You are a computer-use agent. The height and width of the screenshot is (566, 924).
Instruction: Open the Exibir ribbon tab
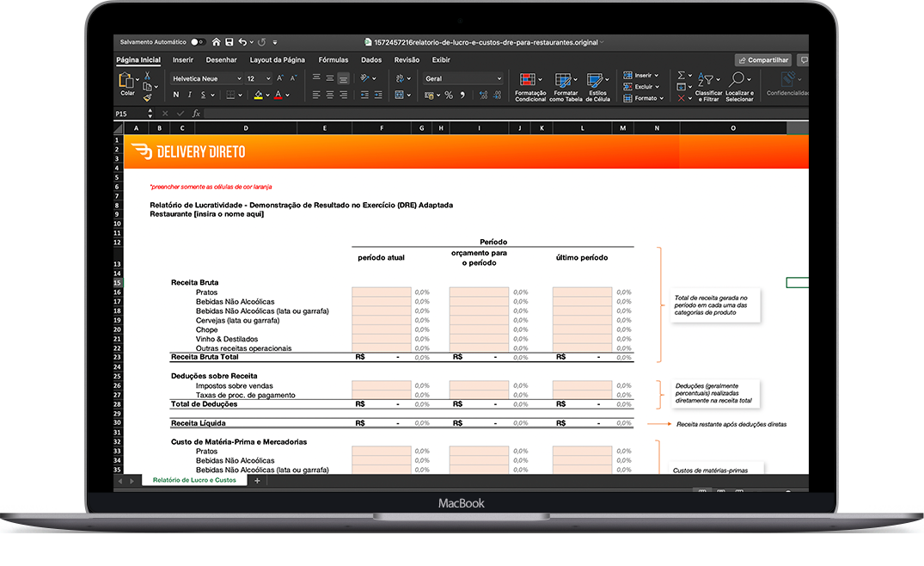[441, 59]
